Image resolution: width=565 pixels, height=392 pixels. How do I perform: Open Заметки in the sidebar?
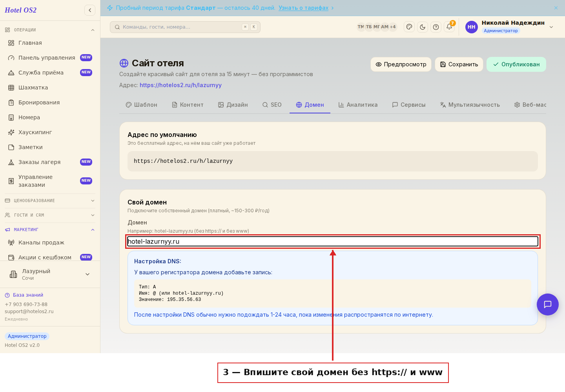click(50, 147)
